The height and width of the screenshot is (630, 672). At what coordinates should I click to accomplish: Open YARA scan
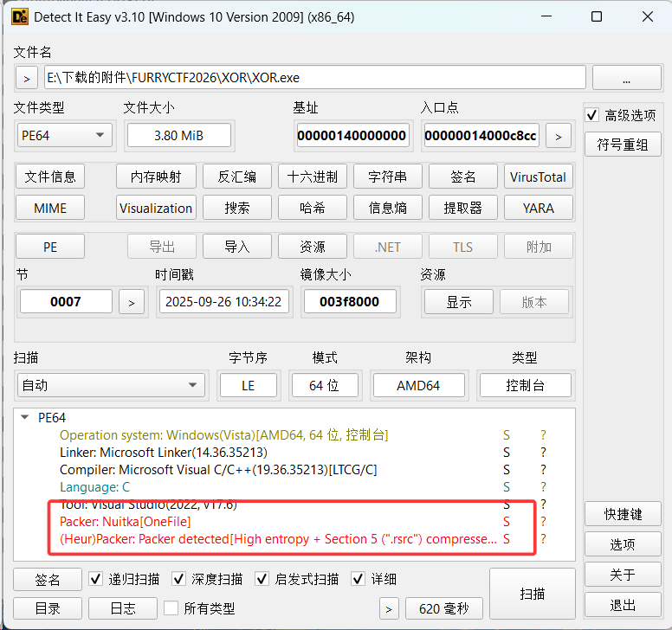click(x=539, y=208)
